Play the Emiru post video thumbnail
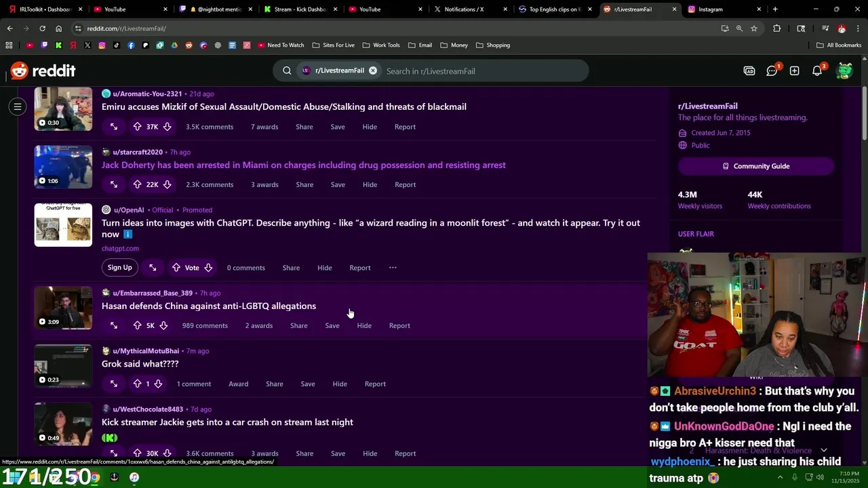This screenshot has width=868, height=488. click(63, 108)
